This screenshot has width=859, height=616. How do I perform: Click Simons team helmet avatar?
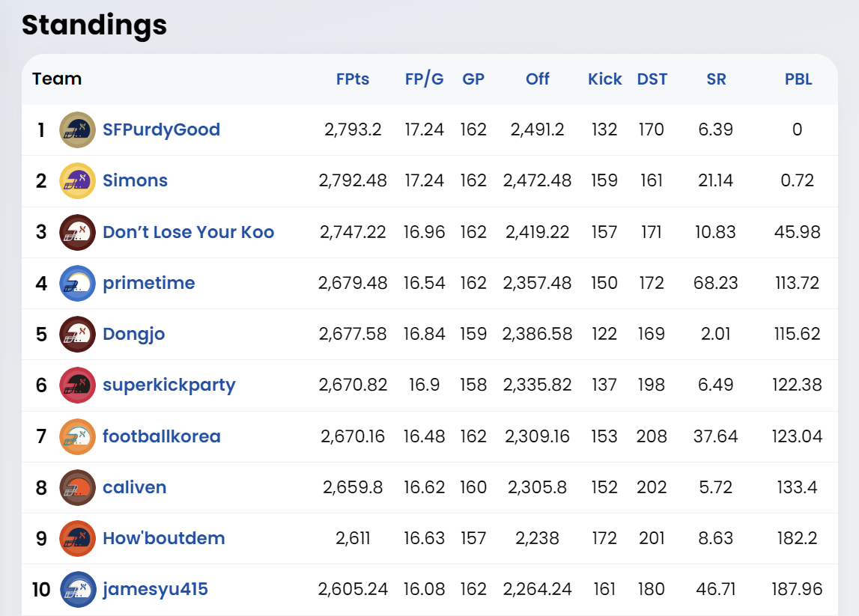[77, 181]
